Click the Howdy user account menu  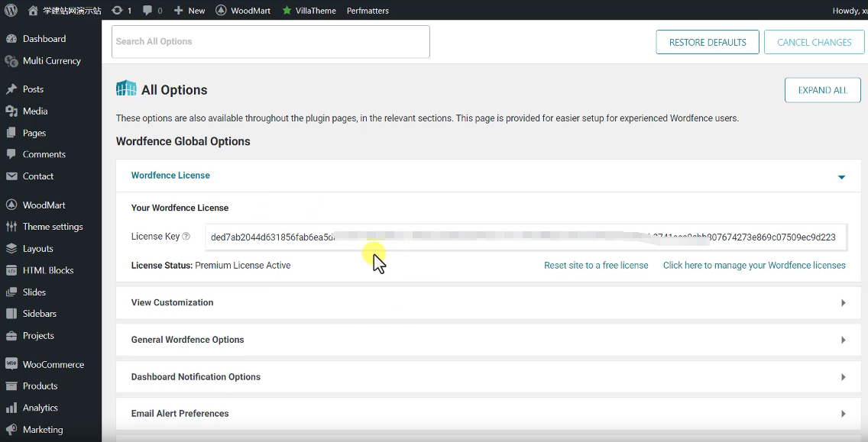(x=850, y=11)
